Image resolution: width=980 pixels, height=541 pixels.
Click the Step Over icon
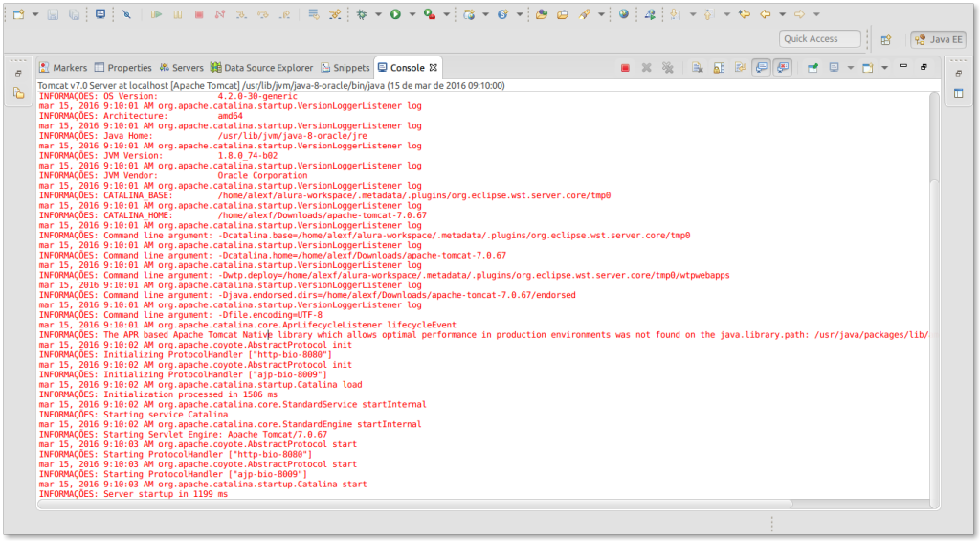click(x=262, y=13)
